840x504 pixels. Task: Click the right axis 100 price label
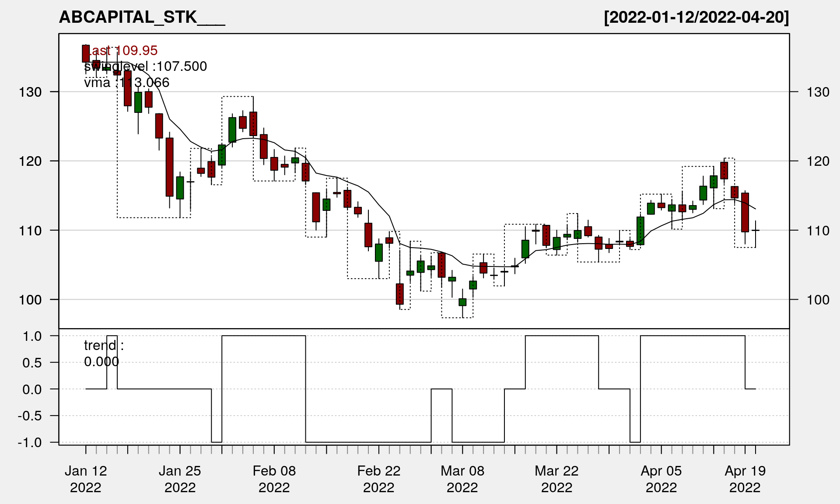coord(818,300)
